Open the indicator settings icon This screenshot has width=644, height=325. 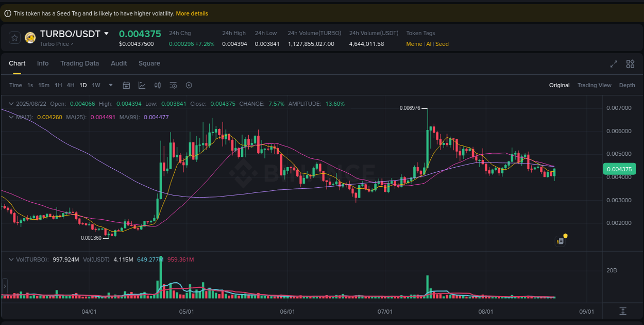(173, 85)
